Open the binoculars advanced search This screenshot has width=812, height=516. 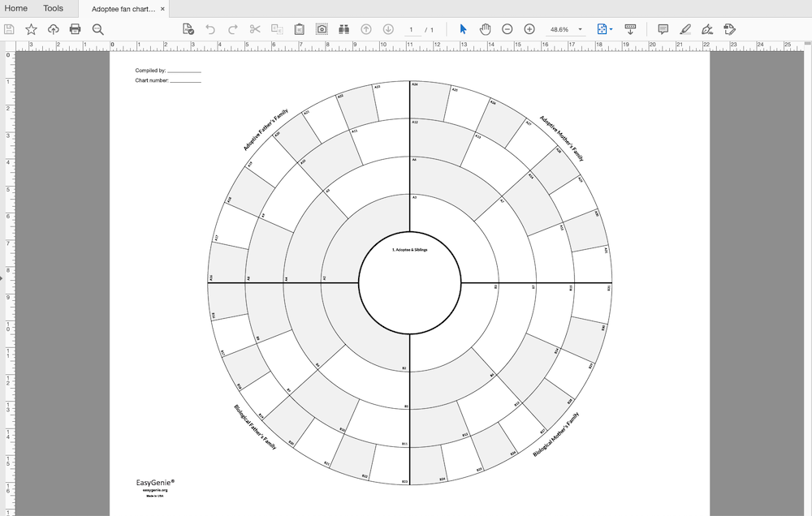tap(343, 29)
